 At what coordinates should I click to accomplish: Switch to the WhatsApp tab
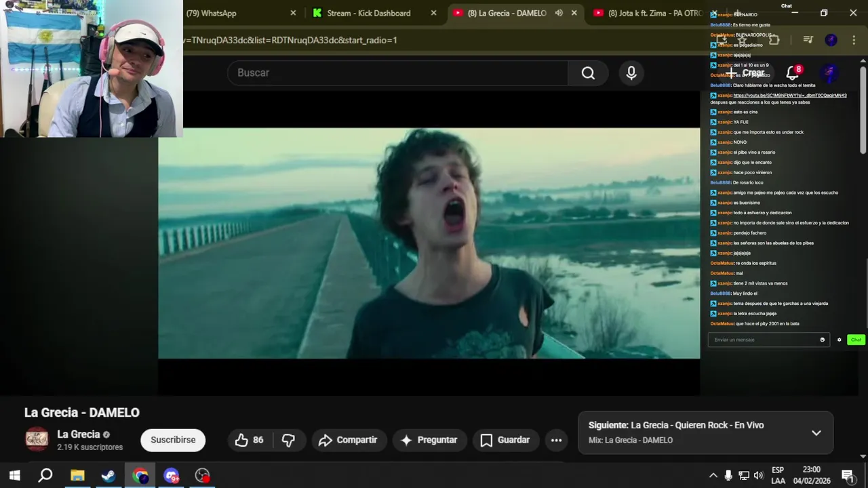[x=234, y=13]
